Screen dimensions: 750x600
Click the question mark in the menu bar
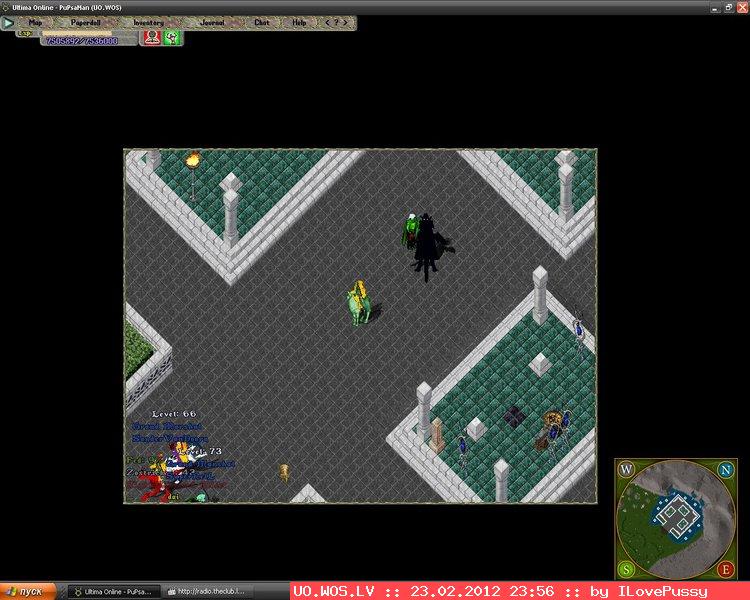click(x=336, y=22)
